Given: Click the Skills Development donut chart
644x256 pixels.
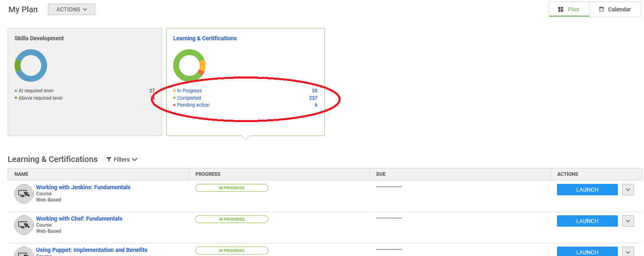Looking at the screenshot, I should [x=31, y=66].
